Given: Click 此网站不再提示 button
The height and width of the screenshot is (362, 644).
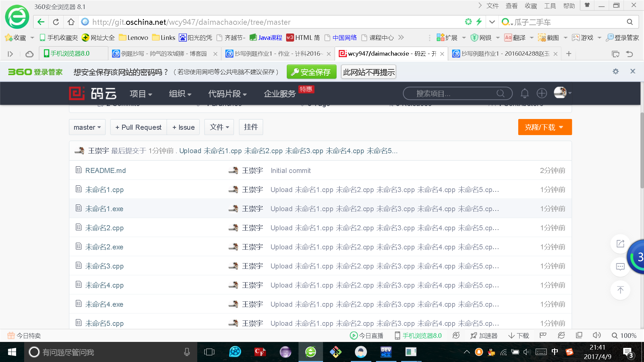Looking at the screenshot, I should pos(369,72).
